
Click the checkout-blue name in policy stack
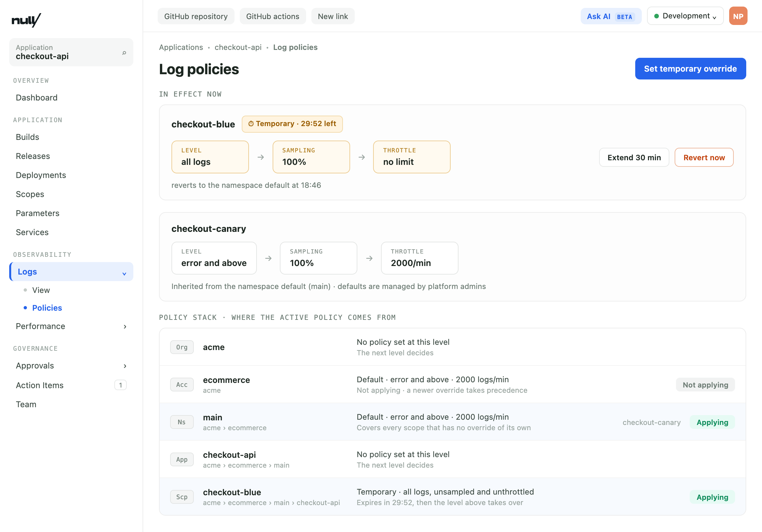pyautogui.click(x=232, y=493)
